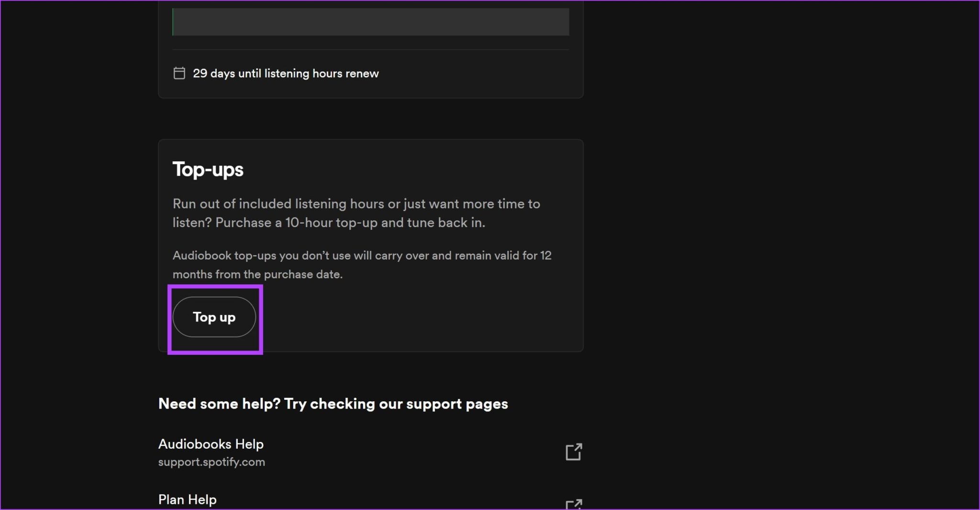This screenshot has height=510, width=980.
Task: Click the support.spotify.com URL text
Action: click(x=212, y=462)
